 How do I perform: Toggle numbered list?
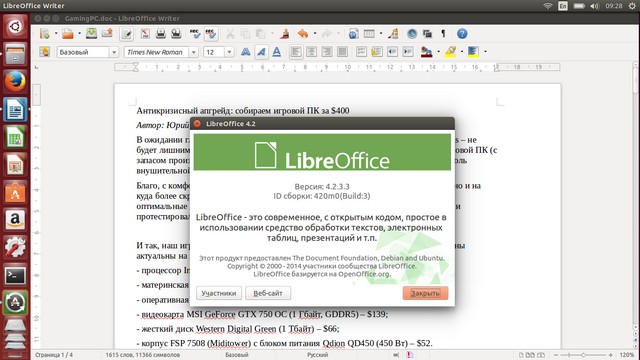click(x=361, y=52)
